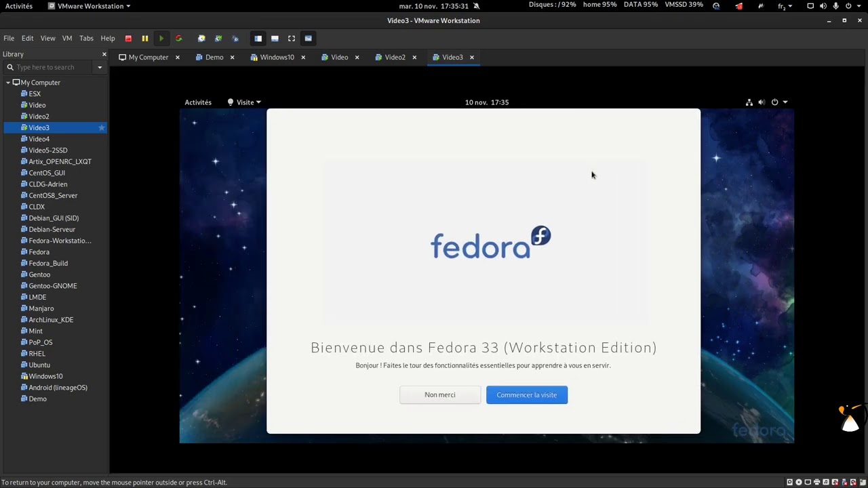
Task: Enter full screen mode icon
Action: (x=292, y=39)
